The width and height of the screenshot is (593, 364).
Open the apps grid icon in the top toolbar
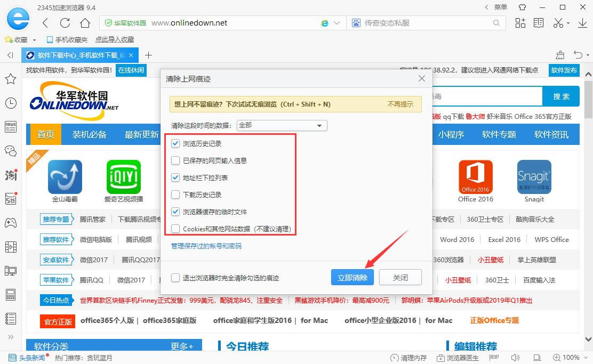coord(520,23)
